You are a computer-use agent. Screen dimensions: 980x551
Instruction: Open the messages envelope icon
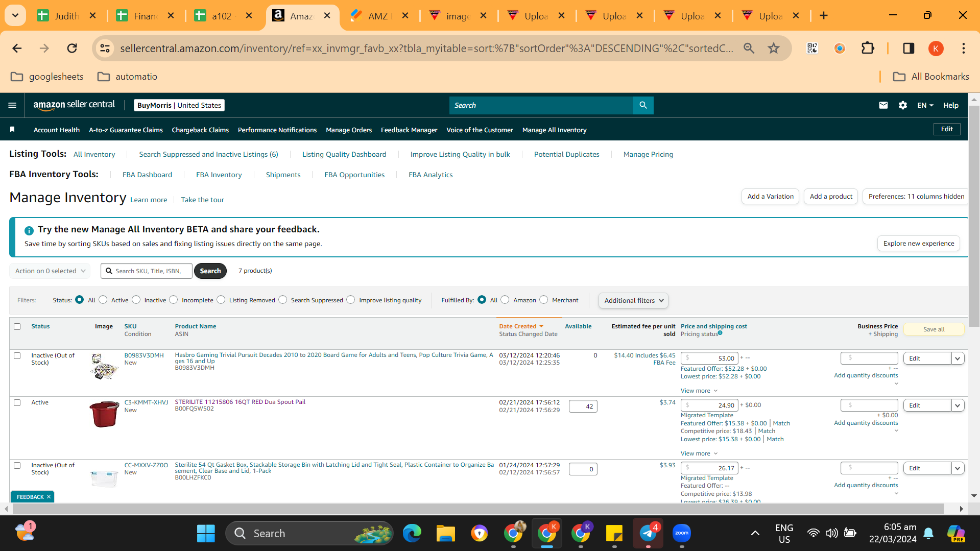(x=883, y=105)
